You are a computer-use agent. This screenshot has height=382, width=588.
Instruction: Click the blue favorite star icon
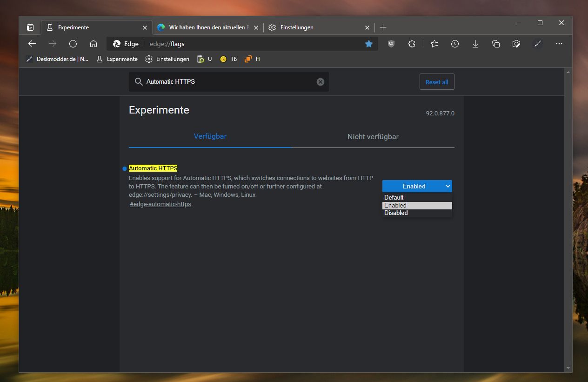coord(369,44)
